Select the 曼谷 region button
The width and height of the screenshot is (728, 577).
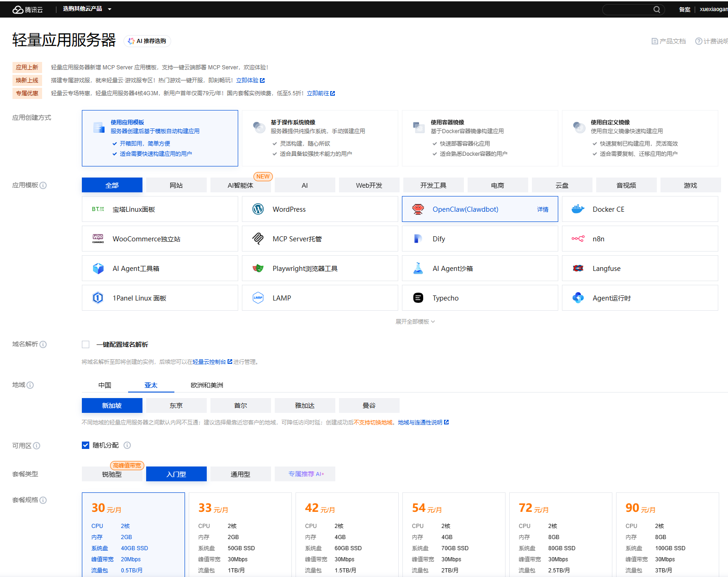pyautogui.click(x=369, y=405)
